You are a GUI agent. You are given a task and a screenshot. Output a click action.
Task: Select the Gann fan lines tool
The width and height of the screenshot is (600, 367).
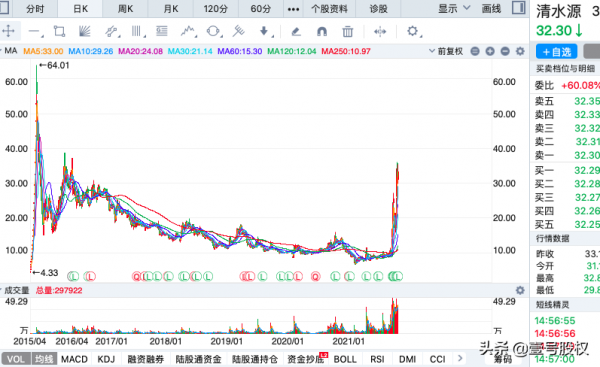[x=85, y=31]
